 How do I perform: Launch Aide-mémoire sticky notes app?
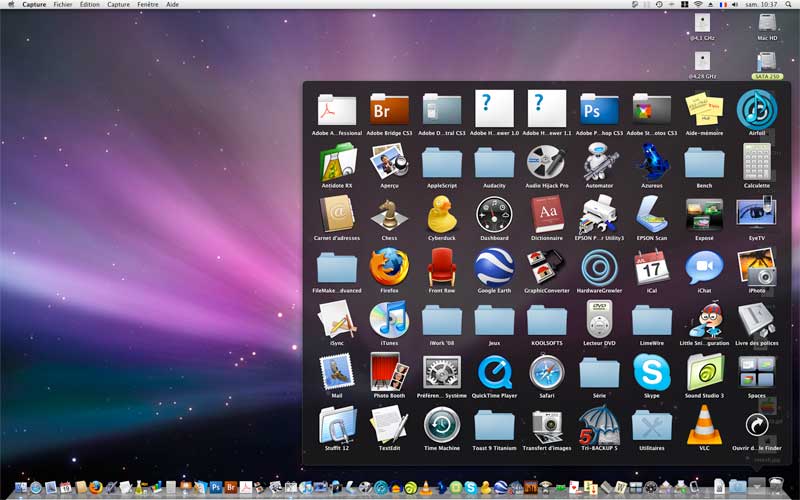(x=705, y=109)
